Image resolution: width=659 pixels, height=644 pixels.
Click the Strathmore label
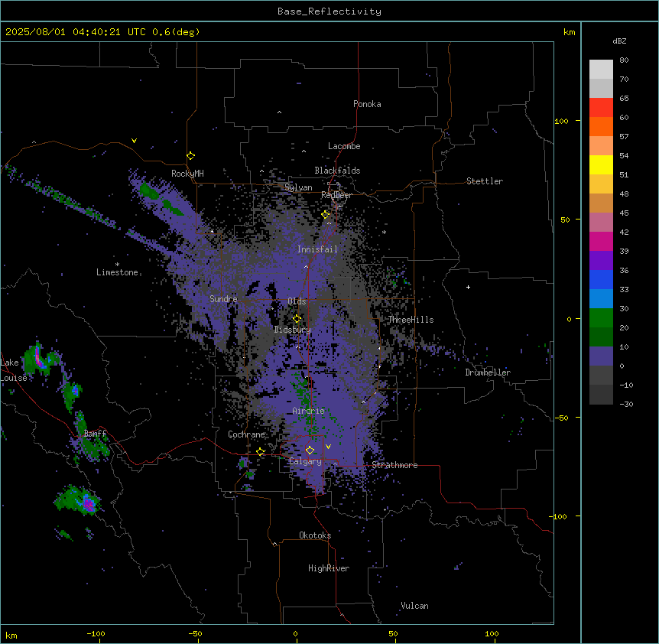(394, 465)
